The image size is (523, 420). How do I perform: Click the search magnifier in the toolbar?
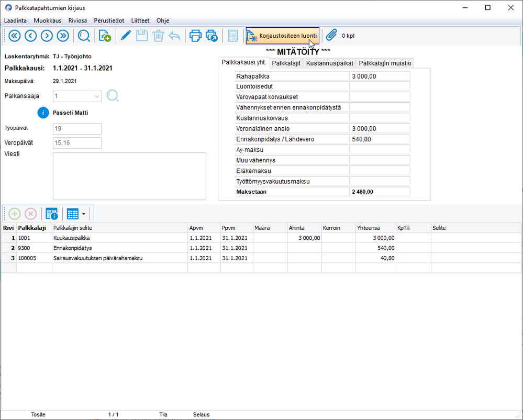(x=84, y=36)
